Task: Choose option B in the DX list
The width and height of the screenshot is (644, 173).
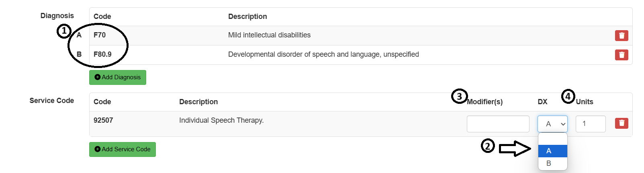Action: [552, 163]
